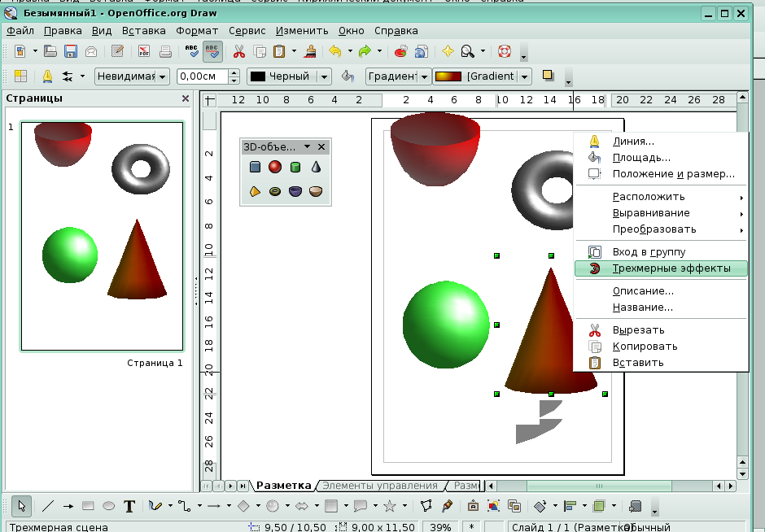Select the cube shape in 3D objects palette
This screenshot has height=532, width=765.
[255, 167]
